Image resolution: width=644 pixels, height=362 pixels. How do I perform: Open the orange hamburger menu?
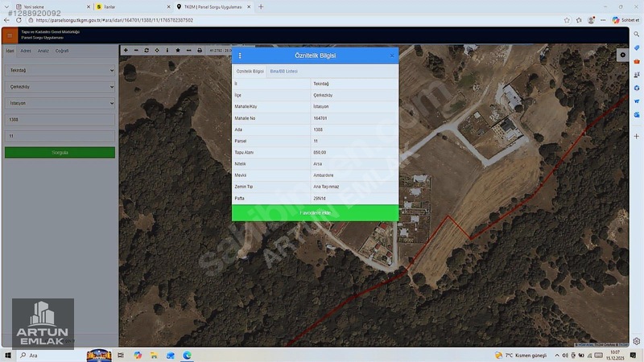[10, 35]
